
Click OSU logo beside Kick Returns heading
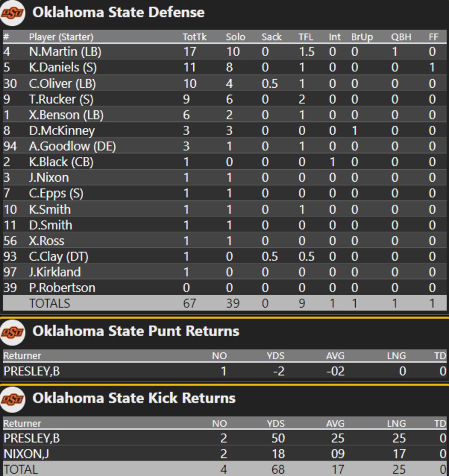coord(12,399)
